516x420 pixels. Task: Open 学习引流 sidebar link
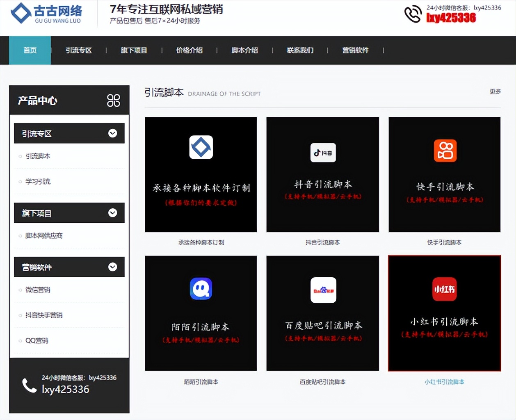pos(38,181)
